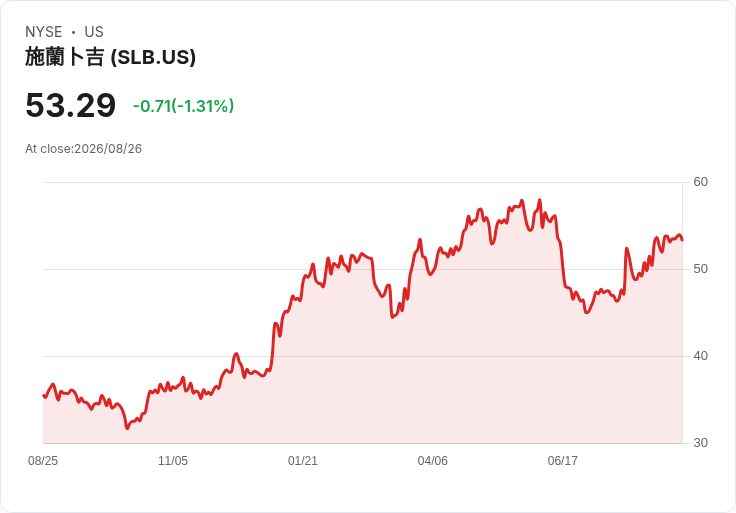Click the chart's highest peak near 58
The height and width of the screenshot is (513, 736).
pos(540,200)
